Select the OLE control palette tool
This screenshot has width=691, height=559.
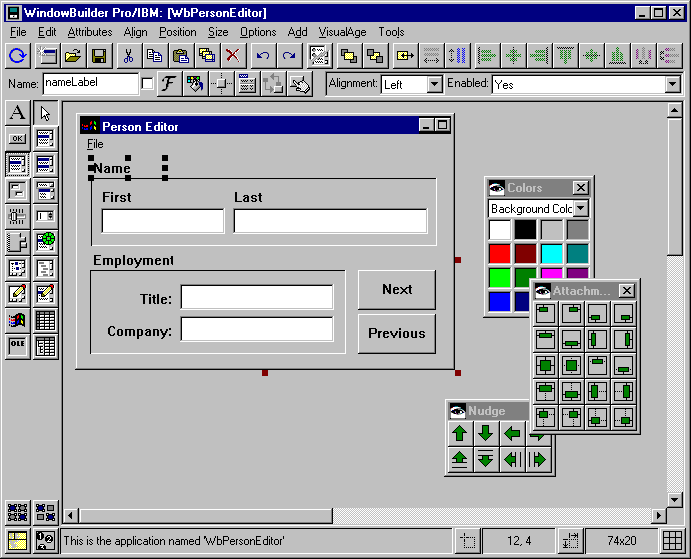(x=18, y=347)
